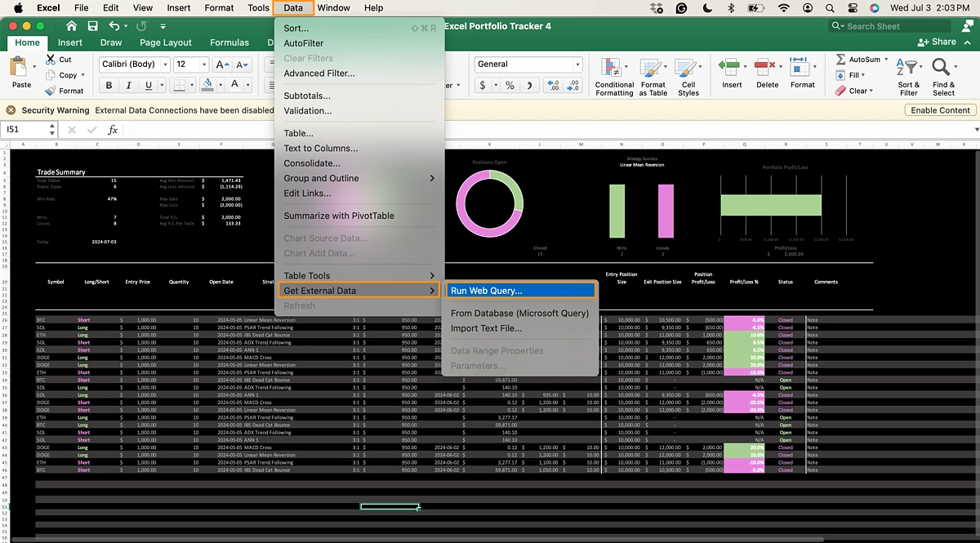This screenshot has height=543, width=980.
Task: Increase the font size with the larger A icon
Action: 222,65
